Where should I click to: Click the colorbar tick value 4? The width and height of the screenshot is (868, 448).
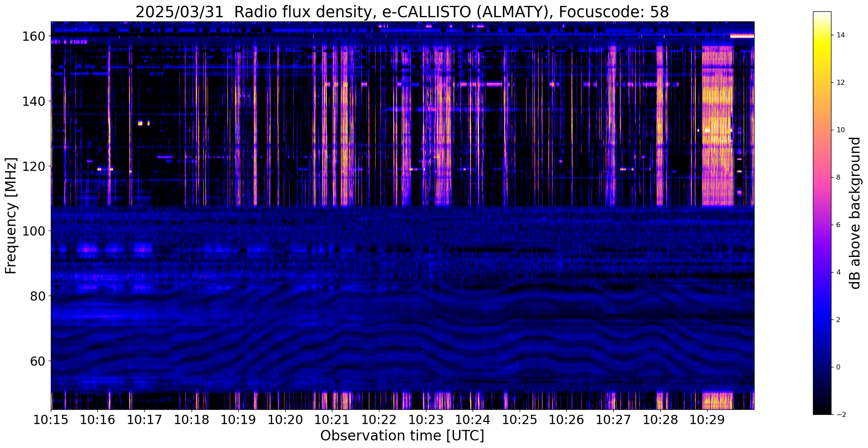(x=838, y=272)
